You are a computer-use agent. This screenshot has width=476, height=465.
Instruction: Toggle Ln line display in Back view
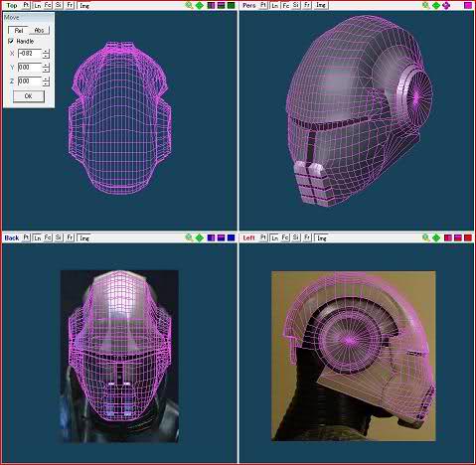pyautogui.click(x=38, y=237)
